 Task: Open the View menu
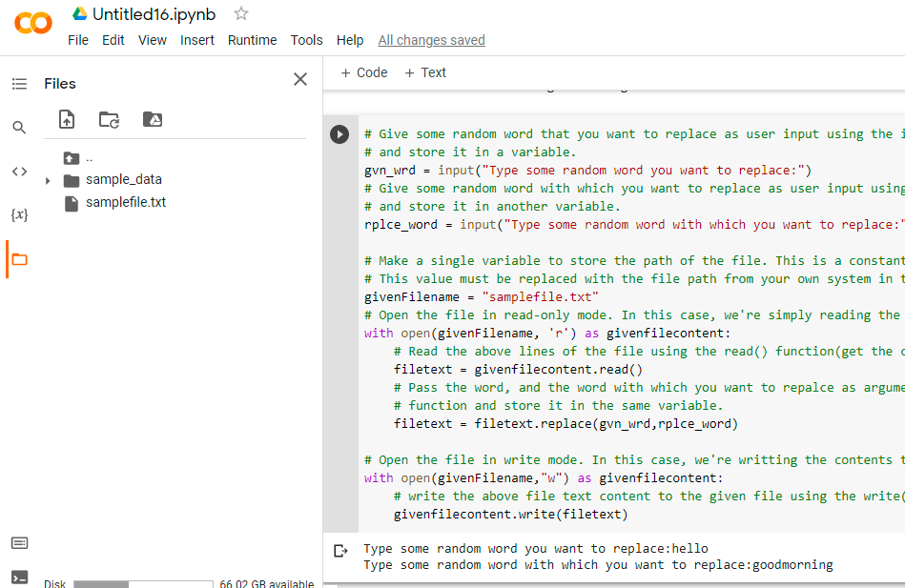click(x=153, y=40)
